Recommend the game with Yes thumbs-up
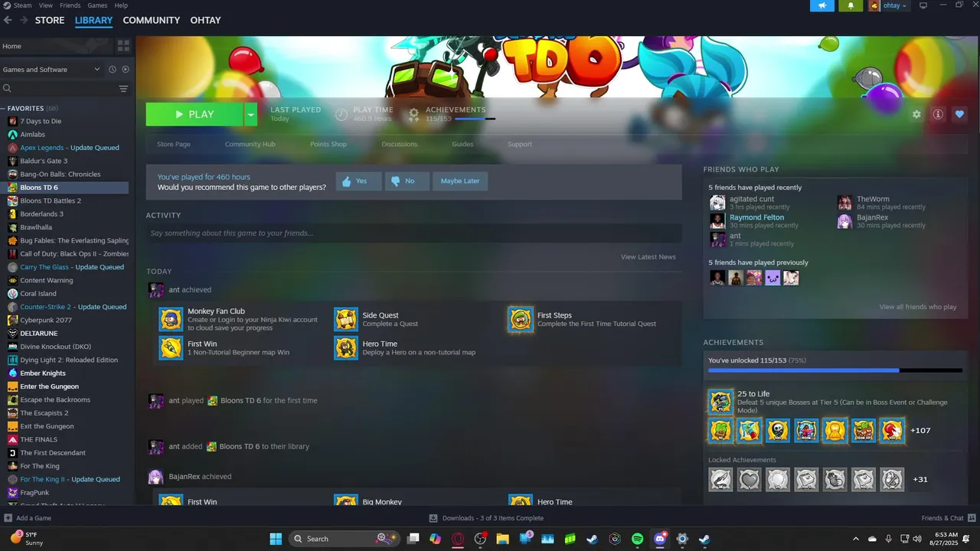 pyautogui.click(x=358, y=181)
